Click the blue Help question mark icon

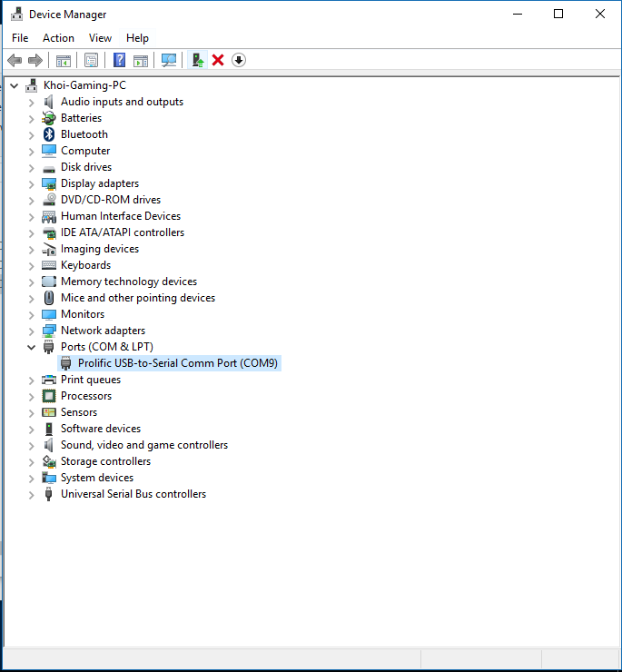point(119,60)
